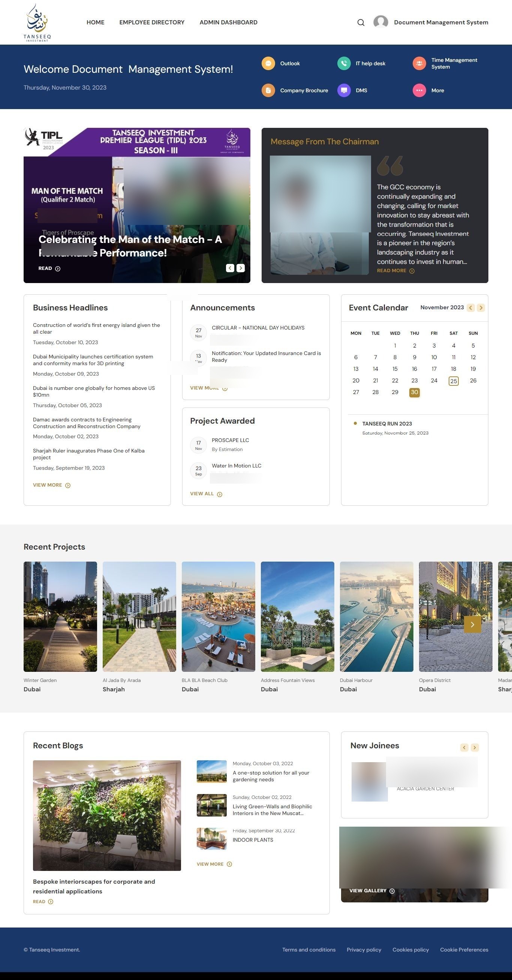512x980 pixels.
Task: Open INDOOR PLANTS blog entry
Action: [253, 840]
